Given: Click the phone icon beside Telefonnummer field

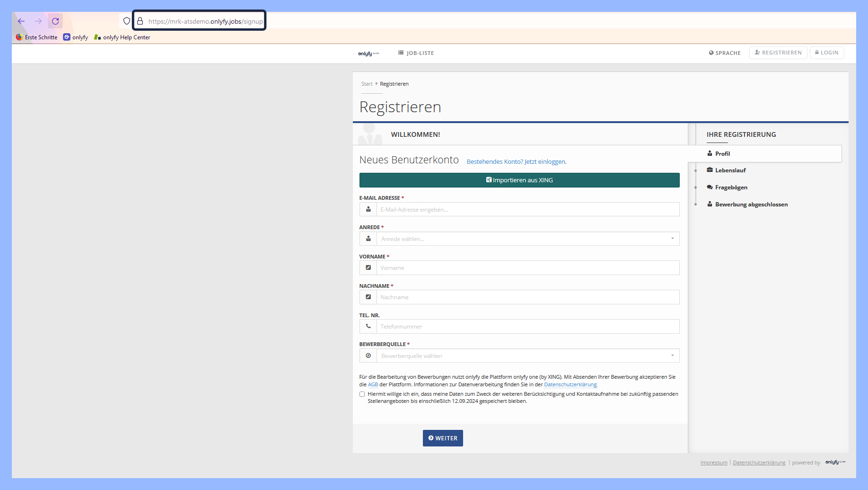Looking at the screenshot, I should (368, 326).
